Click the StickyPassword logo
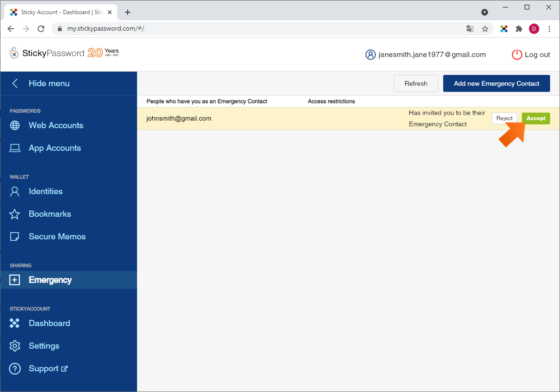This screenshot has height=392, width=560. coord(64,53)
